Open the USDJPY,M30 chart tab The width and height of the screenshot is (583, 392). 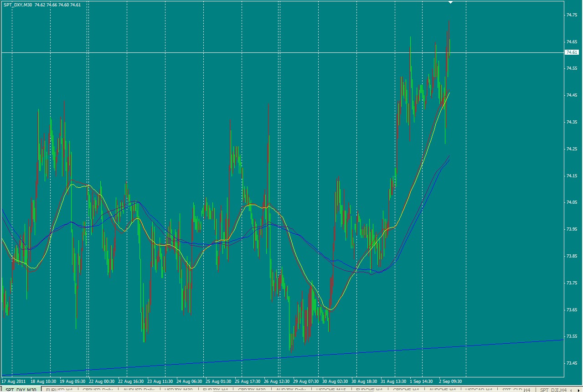(179, 390)
